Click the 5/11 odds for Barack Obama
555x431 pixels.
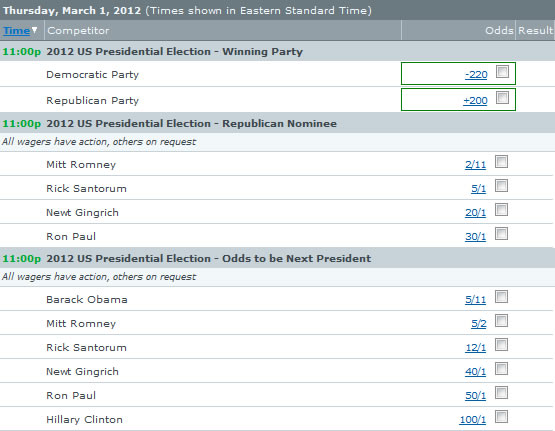click(x=475, y=300)
